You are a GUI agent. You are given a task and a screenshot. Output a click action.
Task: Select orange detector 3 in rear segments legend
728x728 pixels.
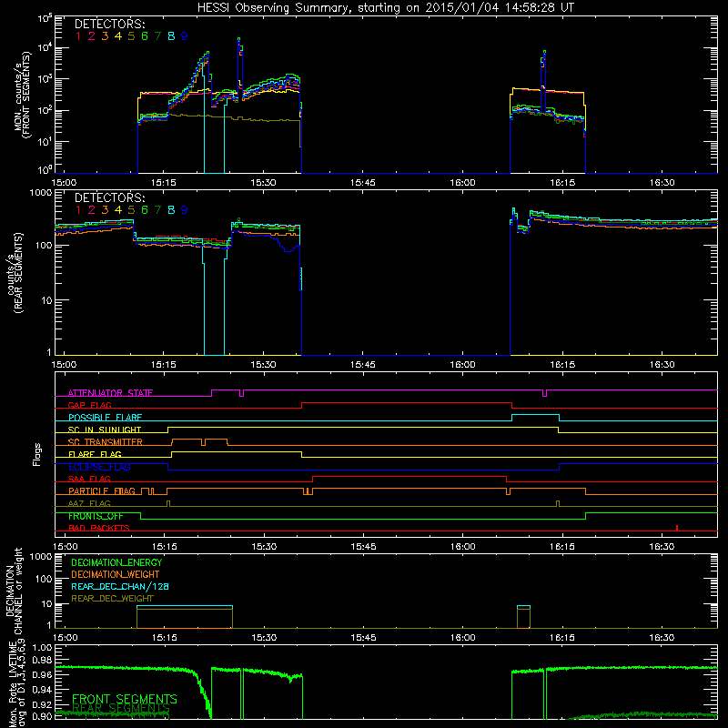click(x=105, y=210)
